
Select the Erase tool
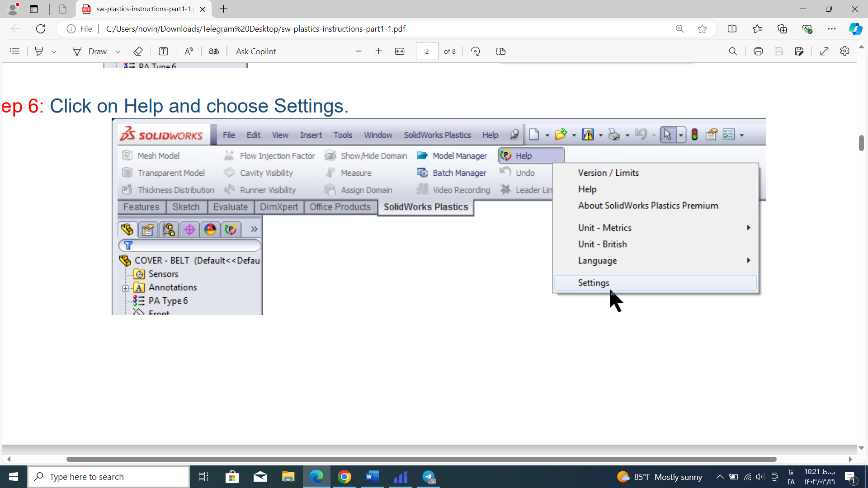(138, 51)
